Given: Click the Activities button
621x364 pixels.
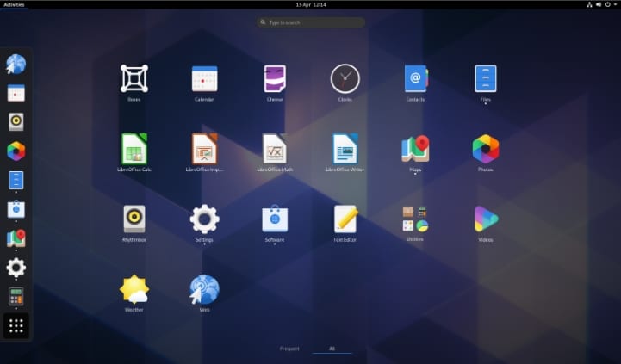Looking at the screenshot, I should point(14,5).
